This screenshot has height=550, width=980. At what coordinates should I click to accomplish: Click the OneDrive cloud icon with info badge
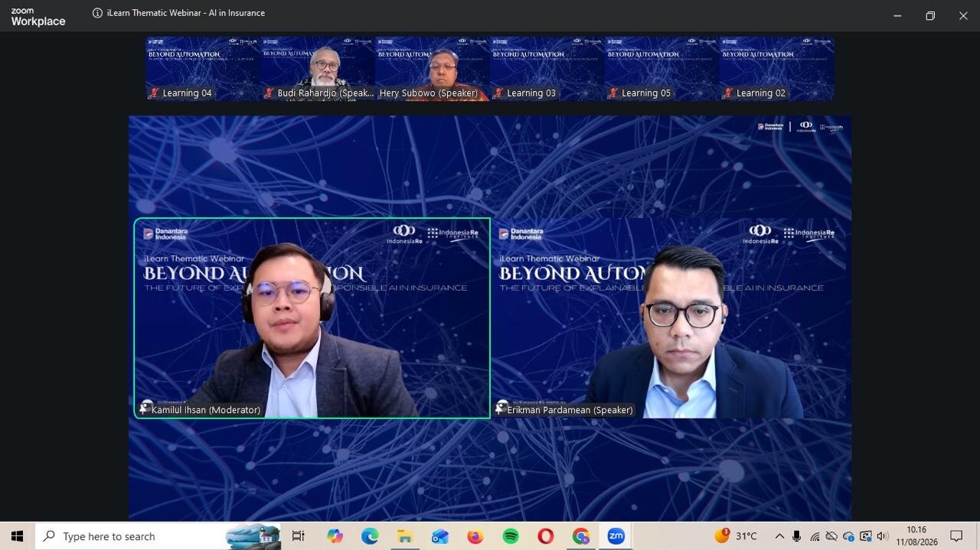848,536
